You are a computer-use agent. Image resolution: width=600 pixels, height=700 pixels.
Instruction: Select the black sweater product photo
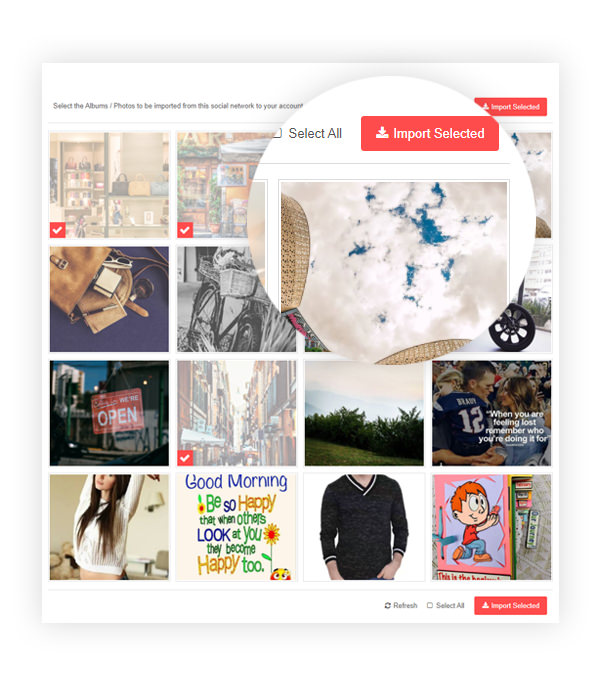364,527
